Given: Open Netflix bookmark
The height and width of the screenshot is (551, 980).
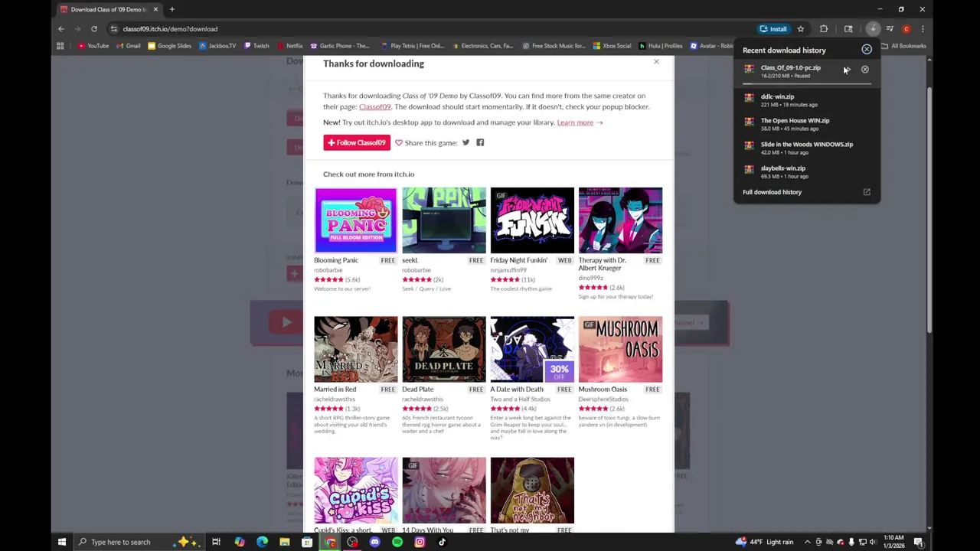Looking at the screenshot, I should [x=290, y=46].
